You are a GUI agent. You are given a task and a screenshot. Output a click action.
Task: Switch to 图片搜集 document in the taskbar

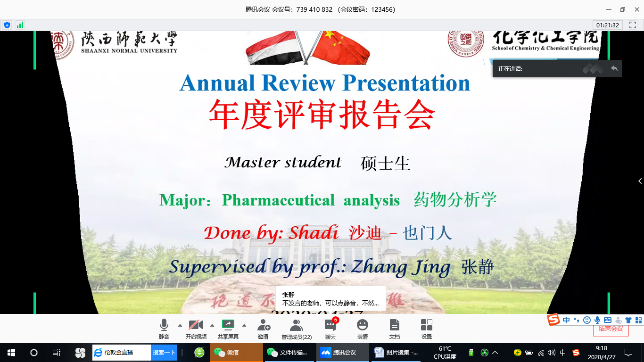(396, 353)
